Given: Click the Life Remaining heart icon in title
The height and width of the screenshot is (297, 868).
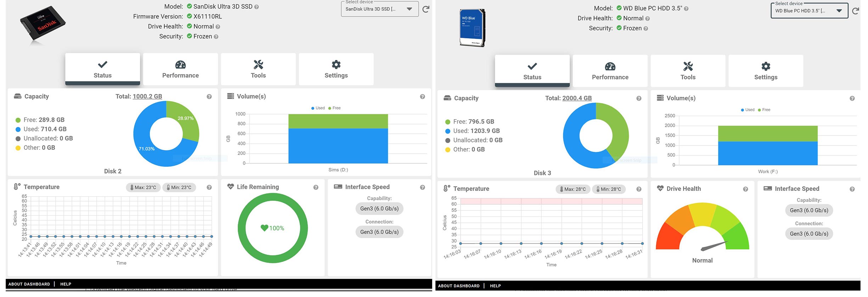Looking at the screenshot, I should [x=231, y=187].
